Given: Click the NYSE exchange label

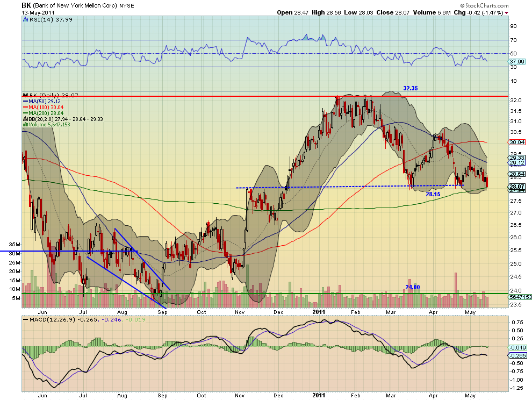Looking at the screenshot, I should pyautogui.click(x=127, y=6).
